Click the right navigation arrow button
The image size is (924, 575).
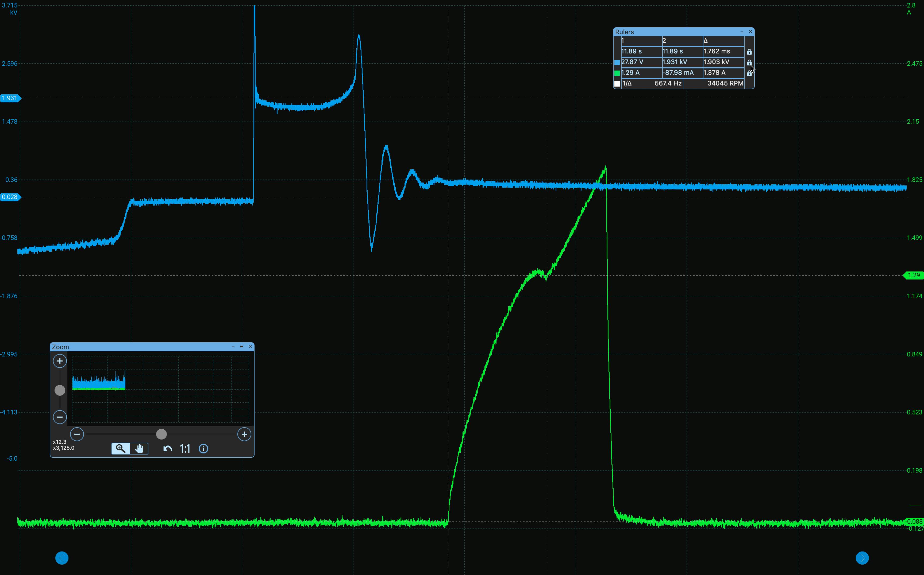tap(863, 558)
